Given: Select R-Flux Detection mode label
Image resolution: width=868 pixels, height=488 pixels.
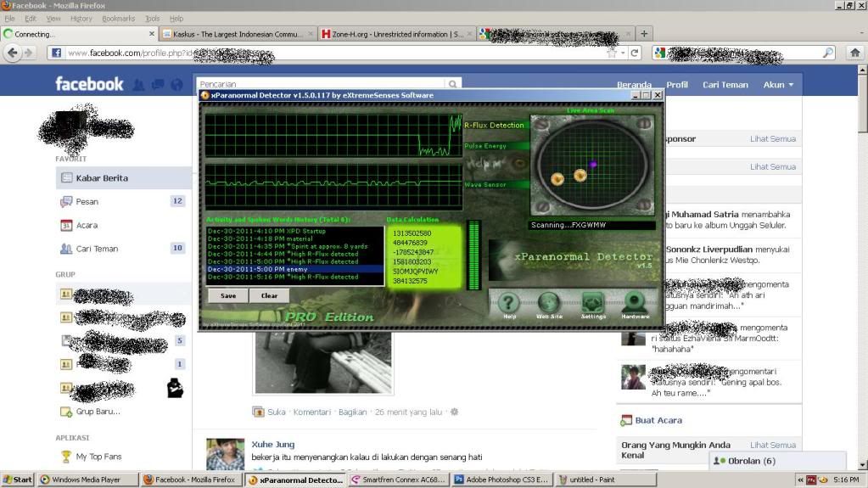Looking at the screenshot, I should [x=494, y=126].
